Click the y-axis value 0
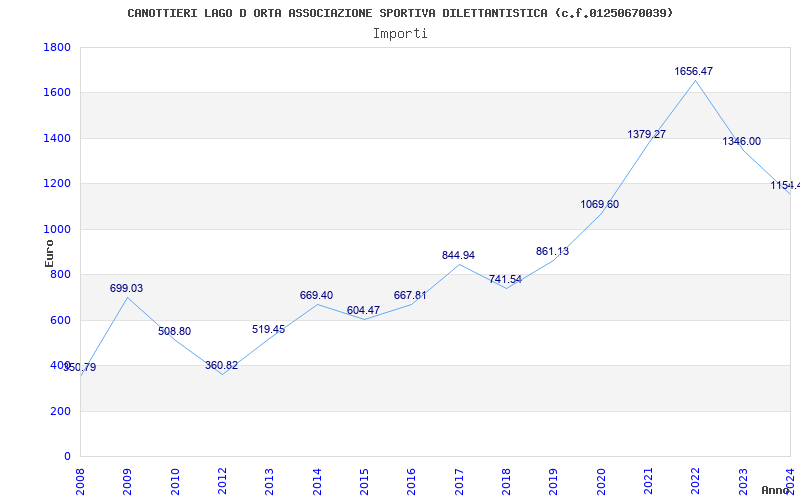The height and width of the screenshot is (500, 800). click(67, 457)
